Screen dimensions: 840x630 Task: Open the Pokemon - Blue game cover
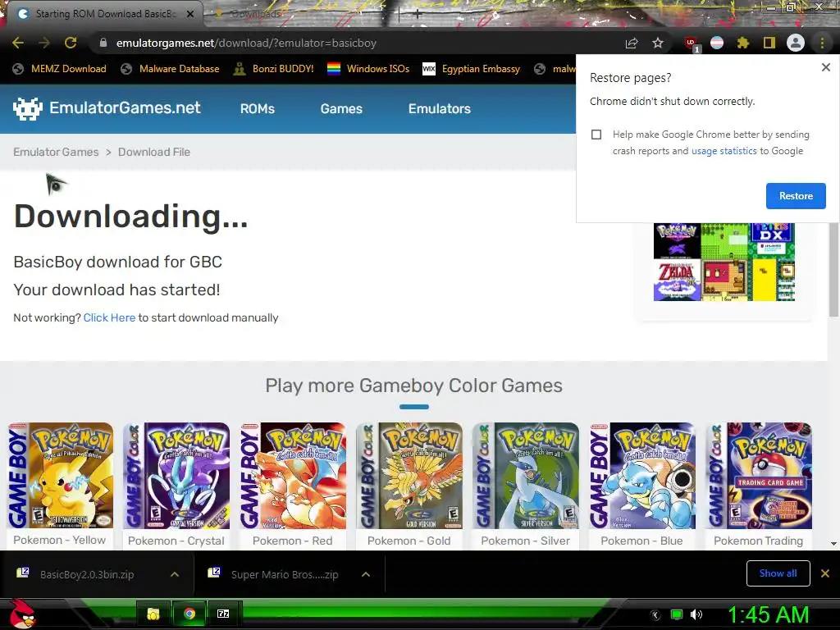pyautogui.click(x=641, y=476)
